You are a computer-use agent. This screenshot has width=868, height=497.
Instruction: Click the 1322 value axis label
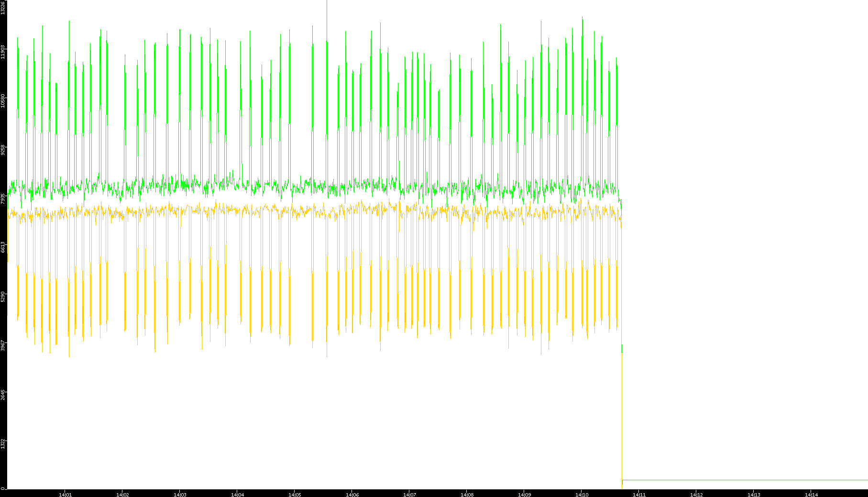[3, 444]
